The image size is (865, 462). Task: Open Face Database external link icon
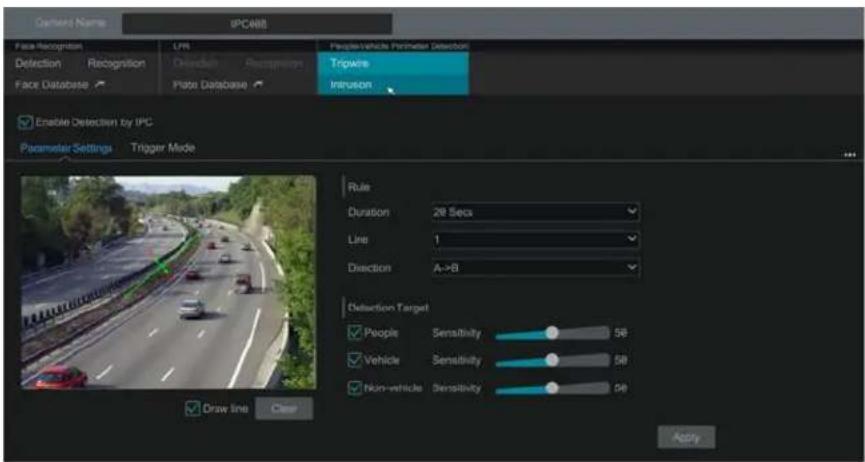click(x=100, y=86)
